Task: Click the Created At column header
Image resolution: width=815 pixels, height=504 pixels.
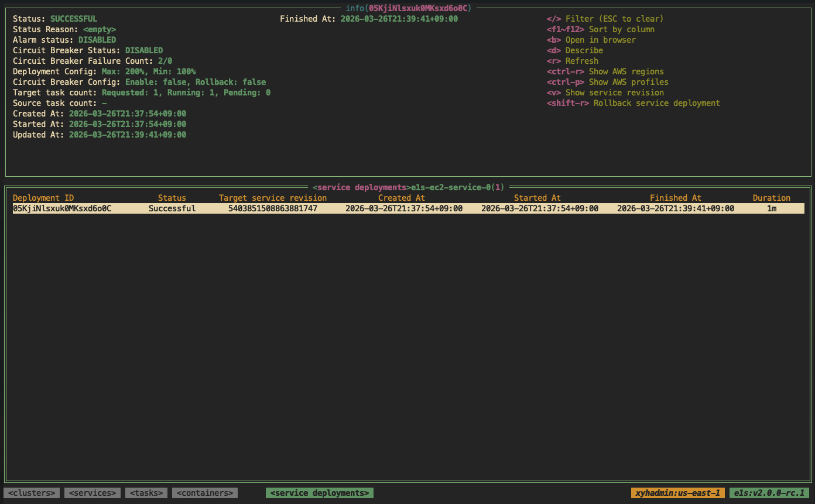Action: pyautogui.click(x=402, y=198)
